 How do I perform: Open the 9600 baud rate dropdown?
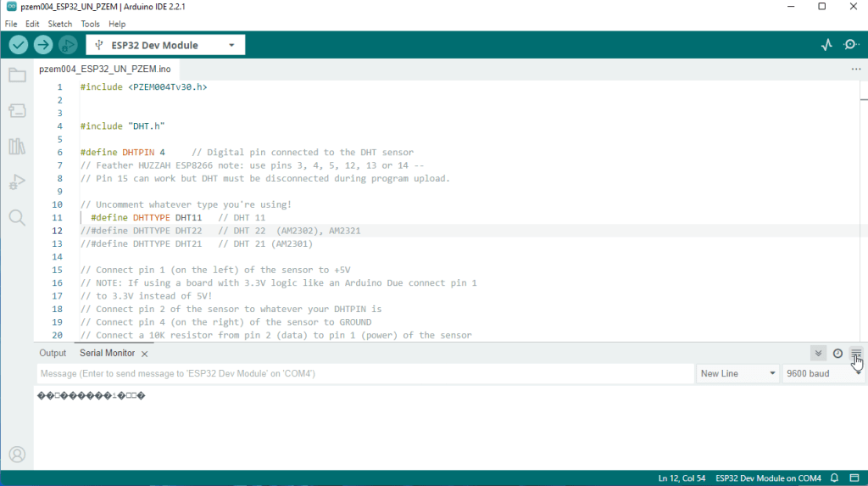[822, 373]
